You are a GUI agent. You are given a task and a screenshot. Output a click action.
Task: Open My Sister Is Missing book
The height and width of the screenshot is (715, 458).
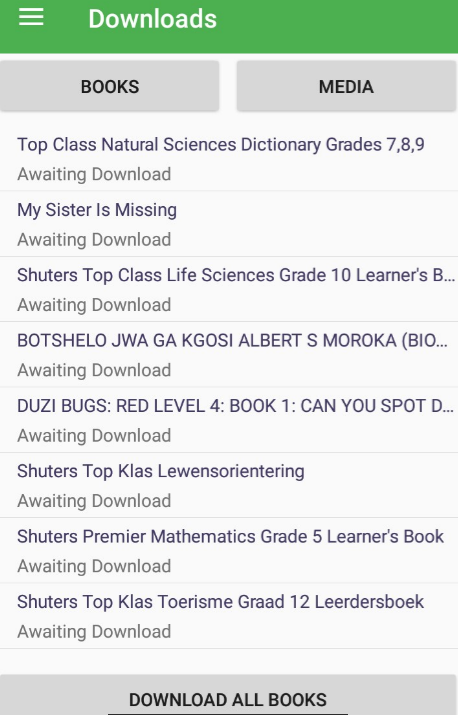pos(97,210)
